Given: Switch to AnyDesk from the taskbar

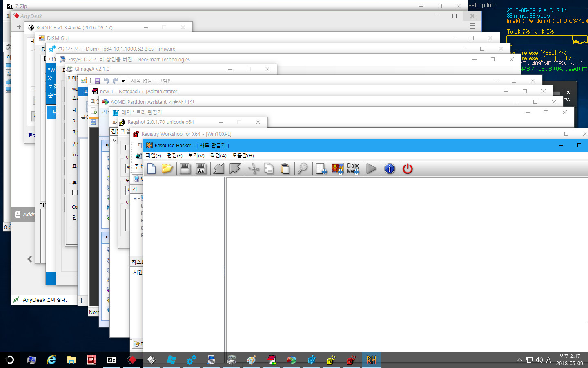Looking at the screenshot, I should (x=131, y=360).
